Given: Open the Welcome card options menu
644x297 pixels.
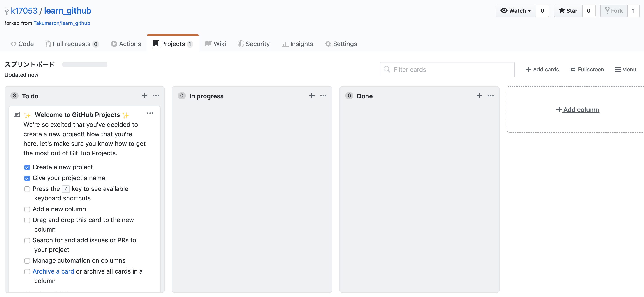Looking at the screenshot, I should point(150,113).
